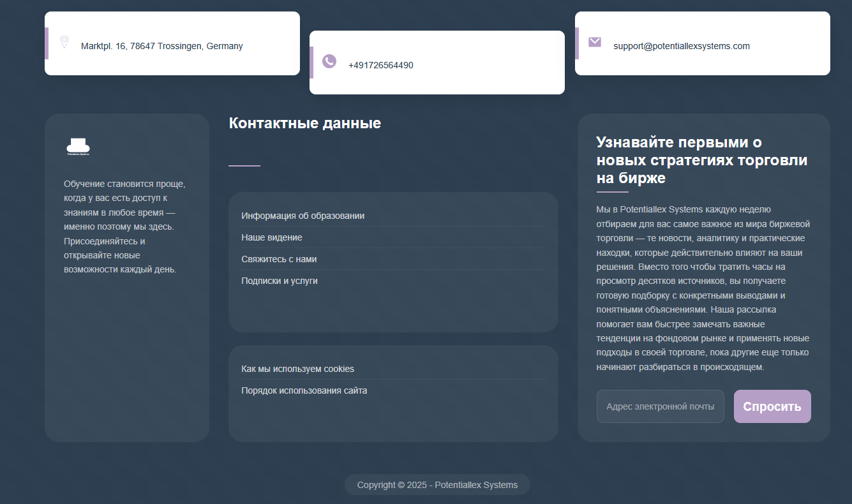Select the Marktpl. 16 Trossingen address
Screen dimensions: 852x504
coord(161,46)
